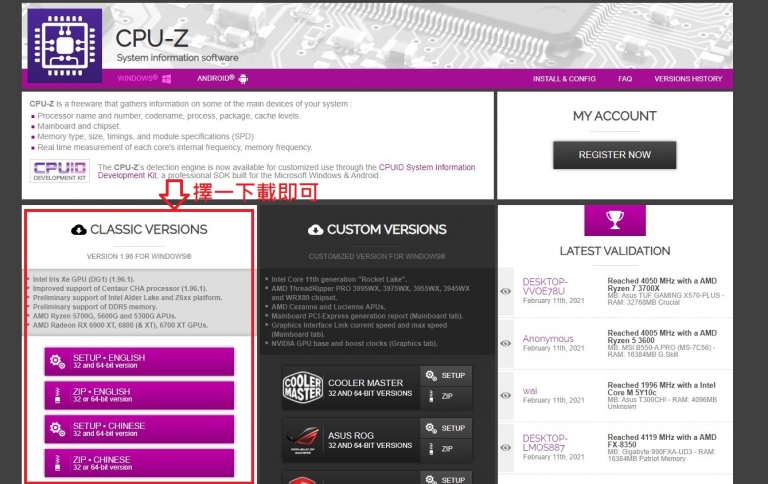Image resolution: width=768 pixels, height=484 pixels.
Task: Open DESKTOP-LMOS887 validation link
Action: [x=545, y=443]
